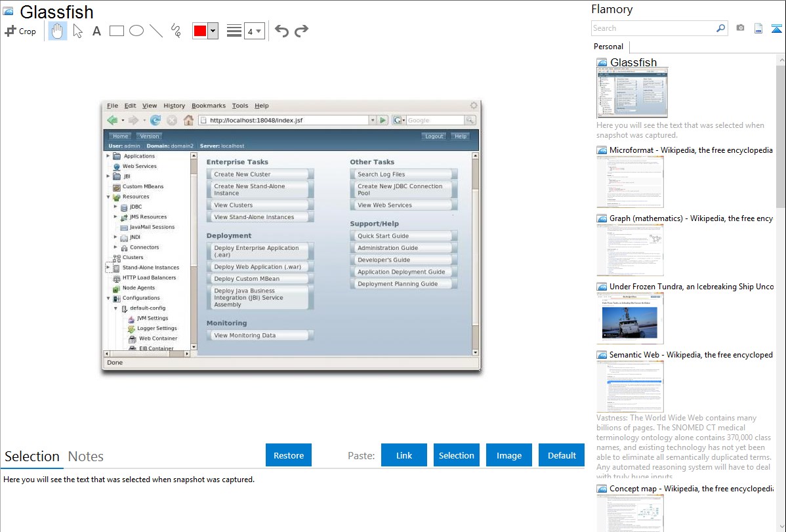Click the camera capture icon

pos(740,28)
